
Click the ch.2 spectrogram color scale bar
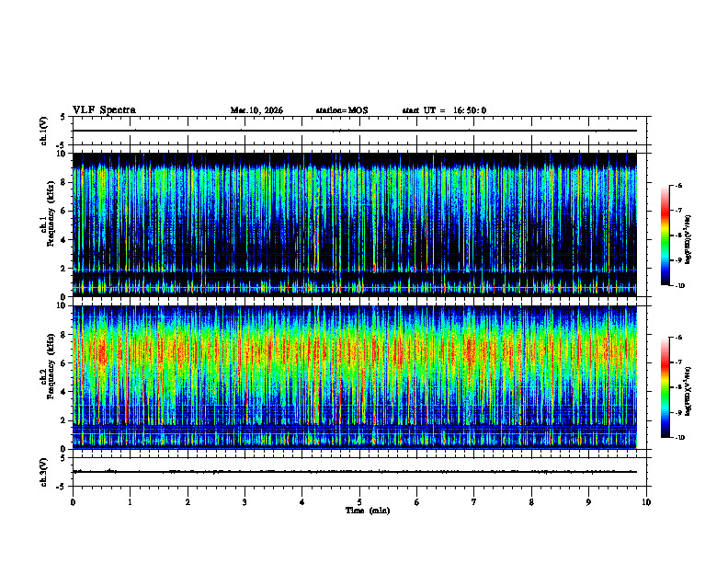point(665,387)
